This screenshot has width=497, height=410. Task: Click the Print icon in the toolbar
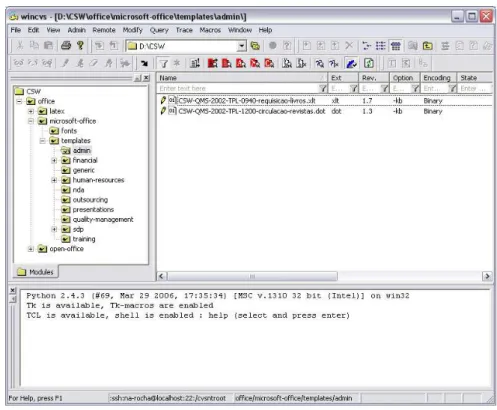point(66,45)
